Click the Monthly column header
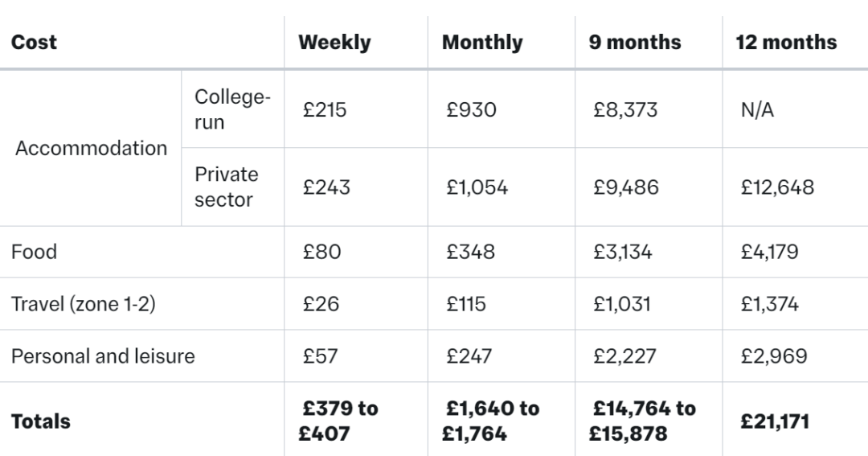868x456 pixels. [x=482, y=43]
